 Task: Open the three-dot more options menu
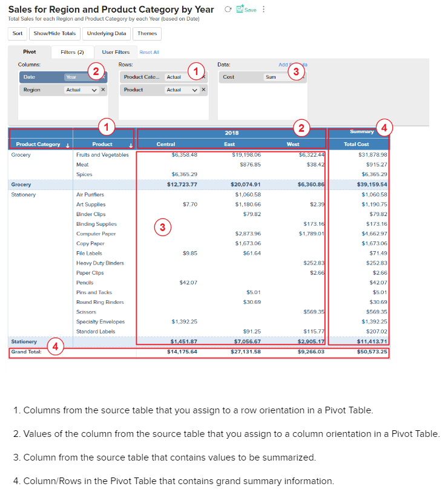264,10
